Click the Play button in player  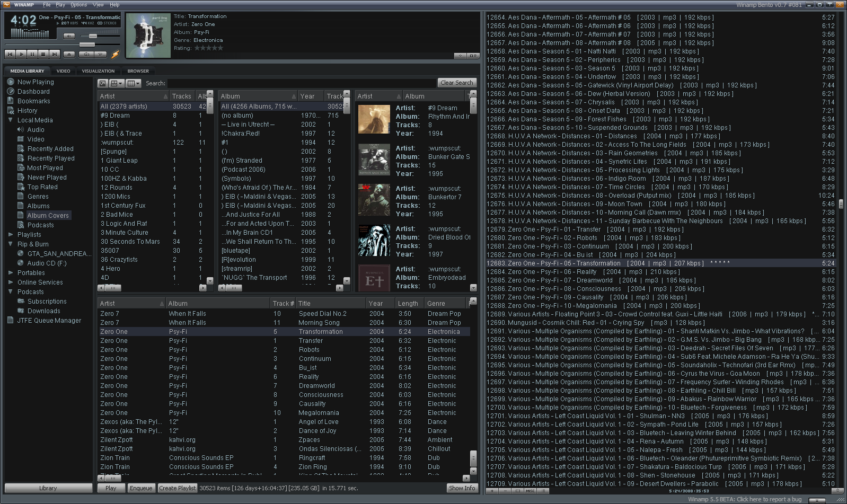click(x=21, y=54)
